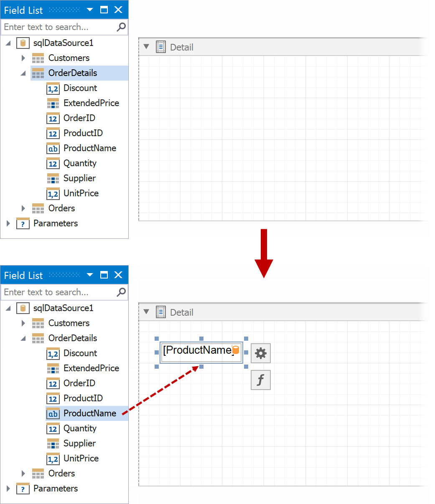The image size is (435, 504).
Task: Collapse the OrderDetails node in the lower Field List
Action: (23, 338)
